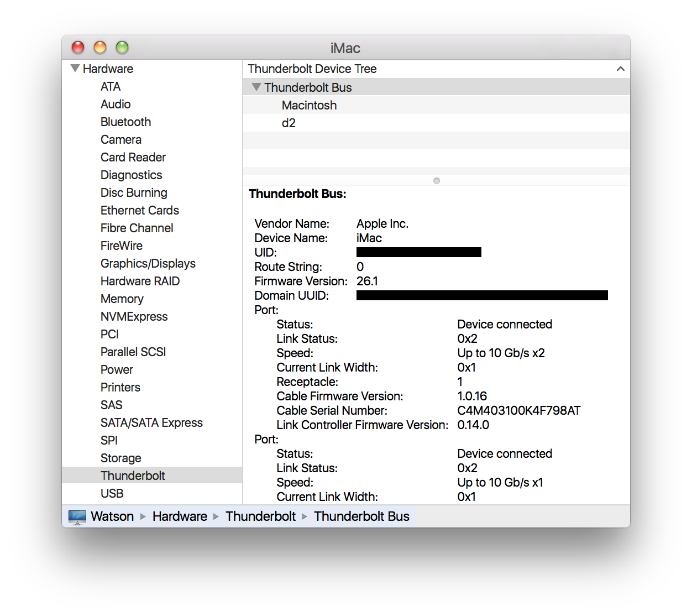Image resolution: width=692 pixels, height=616 pixels.
Task: Select NVMExpress in the sidebar
Action: (152, 316)
